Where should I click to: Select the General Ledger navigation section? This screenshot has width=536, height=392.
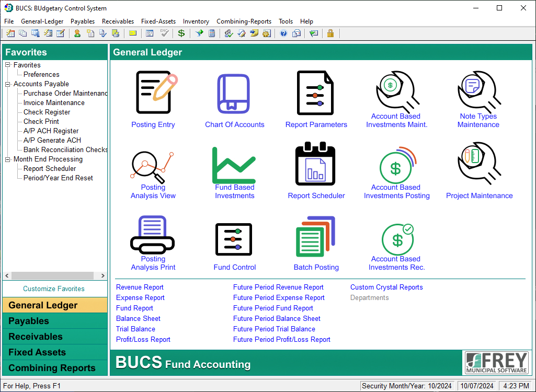(x=55, y=305)
